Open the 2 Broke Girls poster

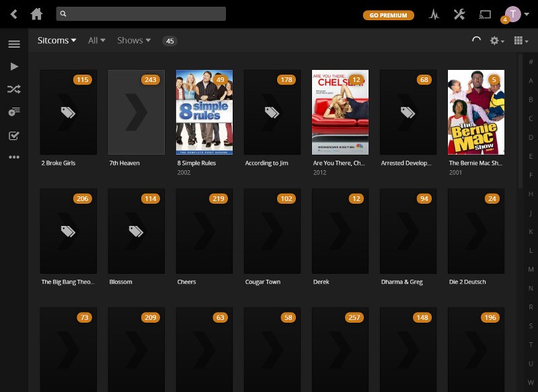[69, 112]
